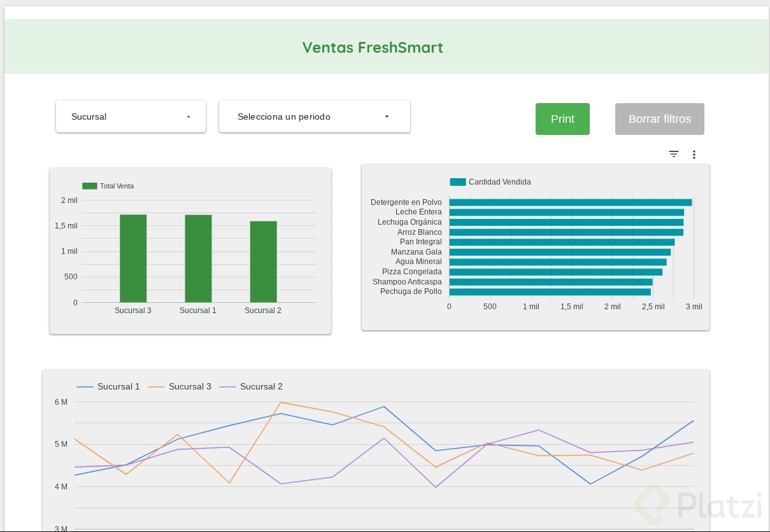Viewport: 770px width, 532px height.
Task: Click the 'Pechuga de Pollo' axis label
Action: (x=411, y=291)
